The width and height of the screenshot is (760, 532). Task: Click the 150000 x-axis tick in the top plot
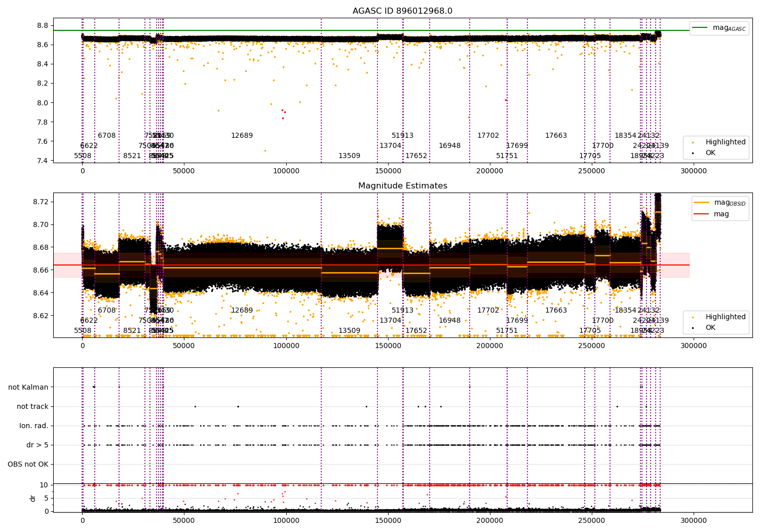pos(388,171)
